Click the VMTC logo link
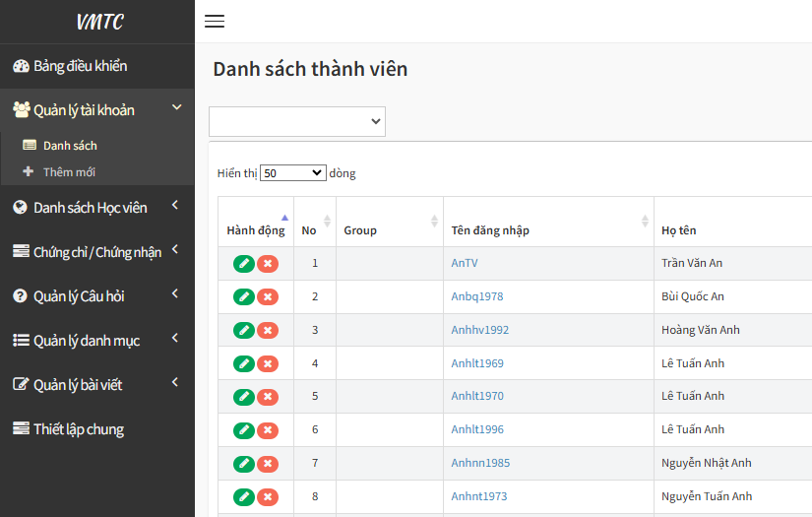 (x=99, y=22)
